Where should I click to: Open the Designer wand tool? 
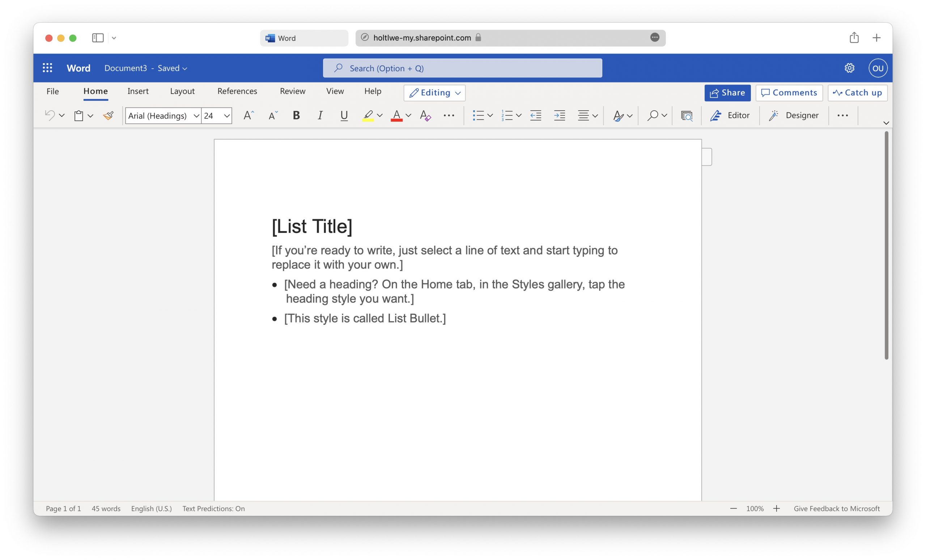[794, 115]
